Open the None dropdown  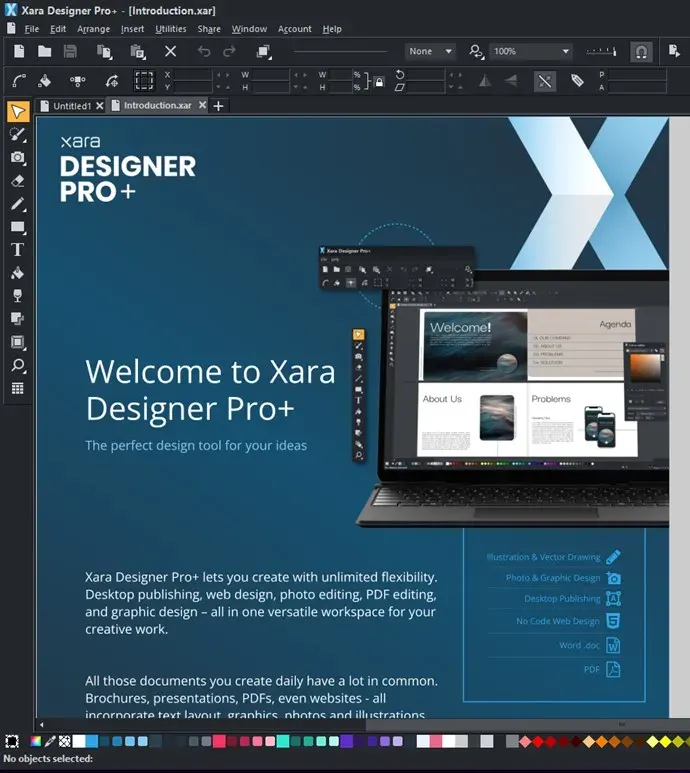coord(430,51)
